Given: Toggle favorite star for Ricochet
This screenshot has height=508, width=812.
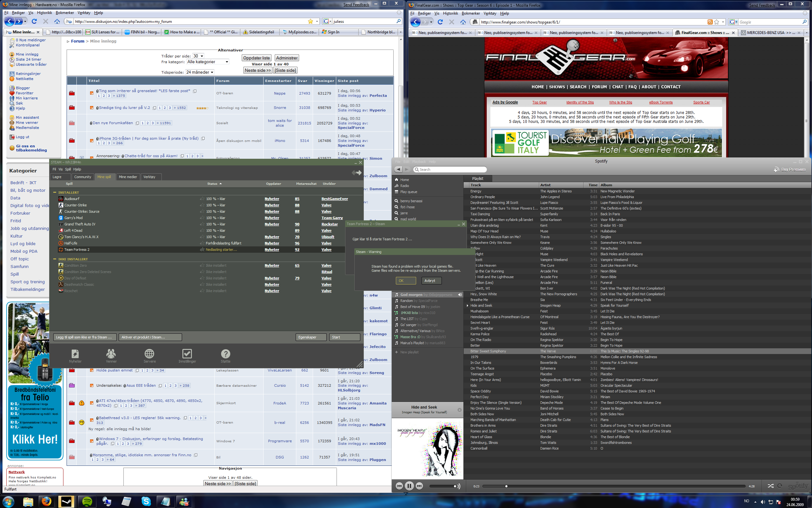Looking at the screenshot, I should (x=202, y=291).
